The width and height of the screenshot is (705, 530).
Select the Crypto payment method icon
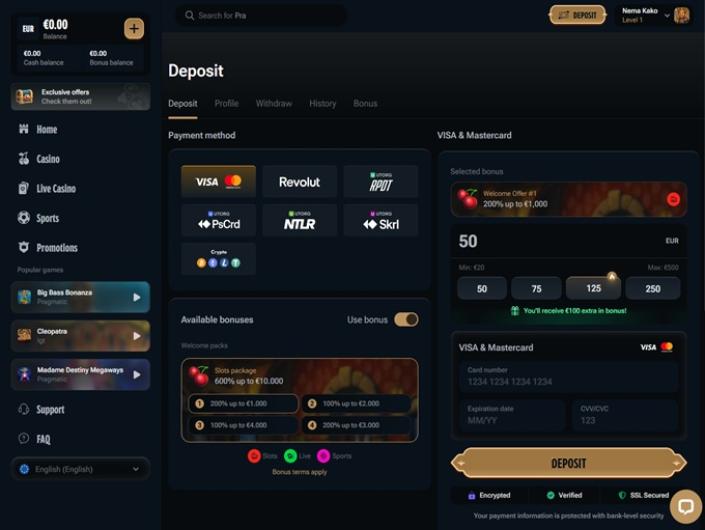point(219,259)
